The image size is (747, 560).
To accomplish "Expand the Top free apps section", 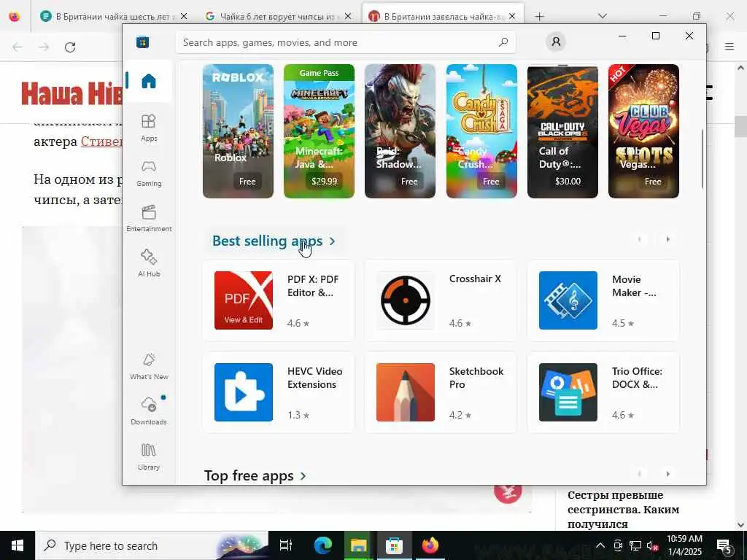I will [x=255, y=475].
